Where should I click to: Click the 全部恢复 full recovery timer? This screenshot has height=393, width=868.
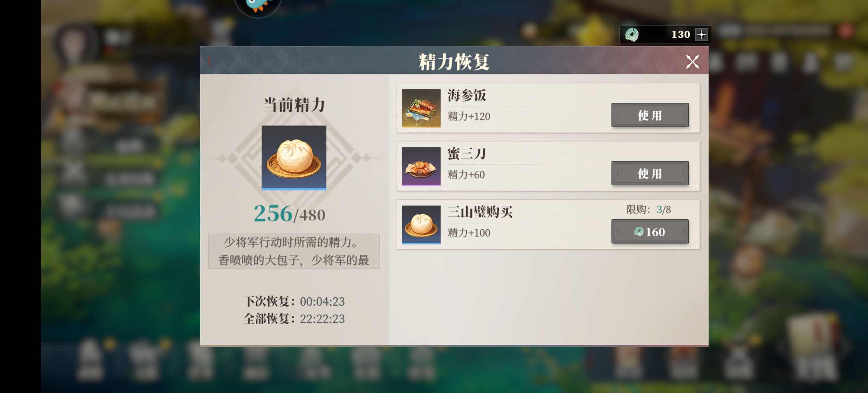click(294, 319)
